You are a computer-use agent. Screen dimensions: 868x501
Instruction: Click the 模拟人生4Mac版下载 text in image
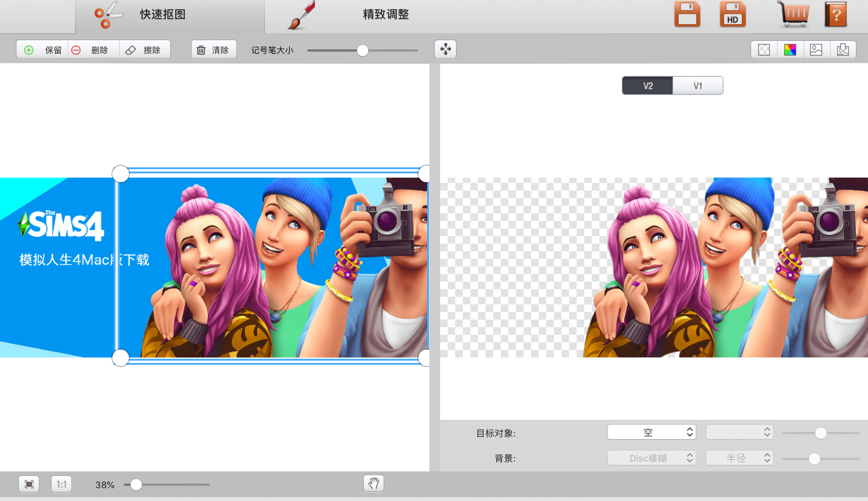tap(84, 260)
